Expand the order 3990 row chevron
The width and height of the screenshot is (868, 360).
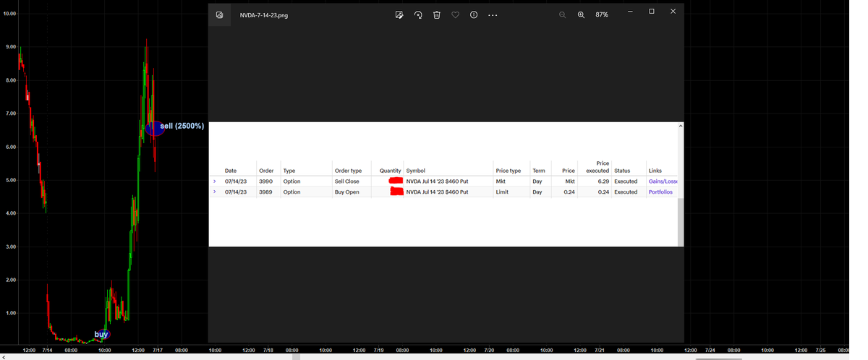coord(214,181)
